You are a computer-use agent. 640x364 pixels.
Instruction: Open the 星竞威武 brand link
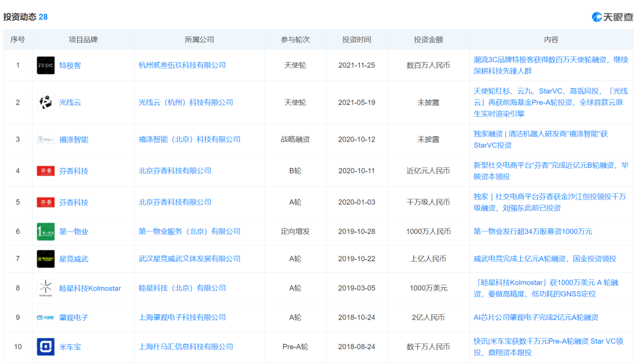point(74,259)
